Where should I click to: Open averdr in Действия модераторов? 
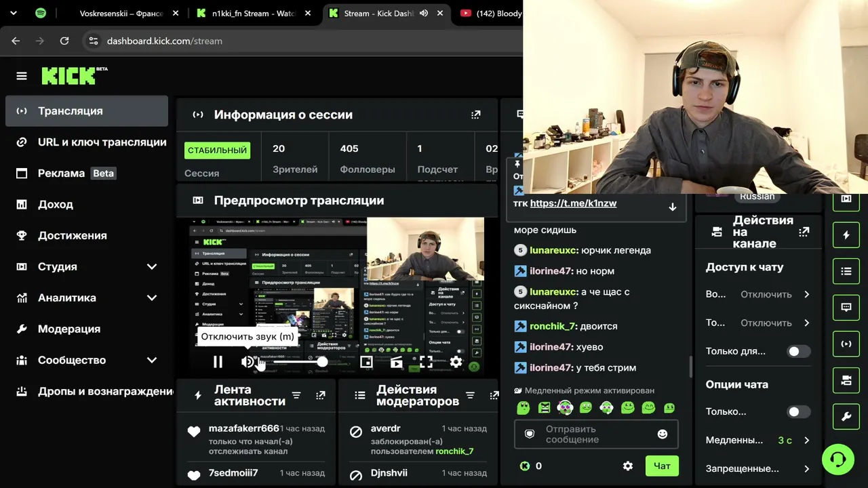pos(386,428)
